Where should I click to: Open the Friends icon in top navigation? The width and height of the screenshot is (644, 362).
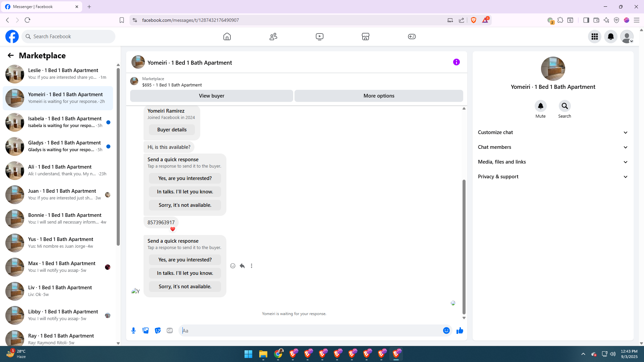pos(273,37)
